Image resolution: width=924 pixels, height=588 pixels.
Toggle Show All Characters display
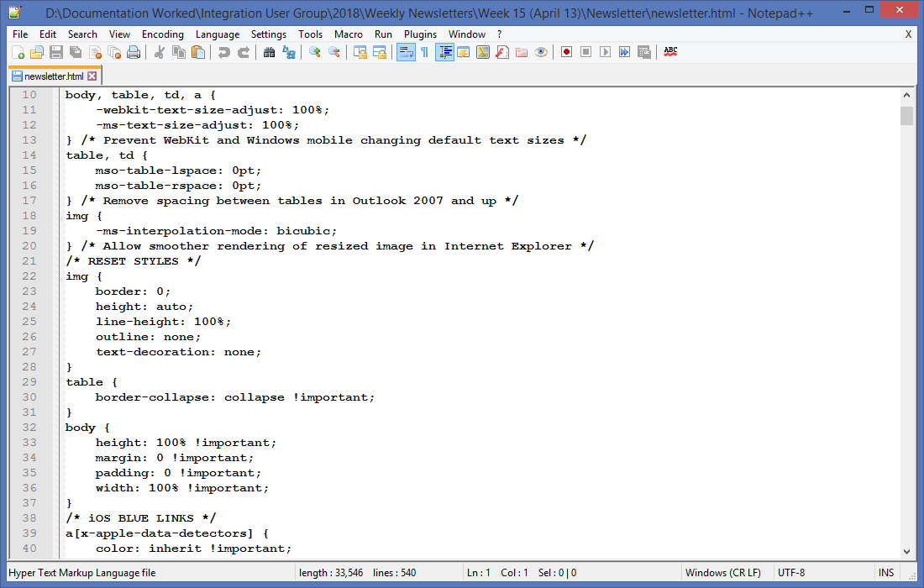[x=426, y=51]
